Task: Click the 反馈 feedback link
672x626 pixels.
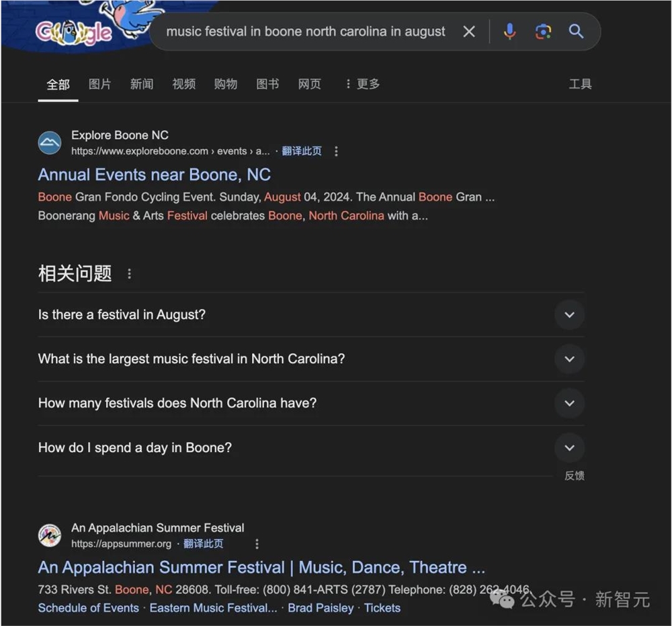Action: (575, 476)
